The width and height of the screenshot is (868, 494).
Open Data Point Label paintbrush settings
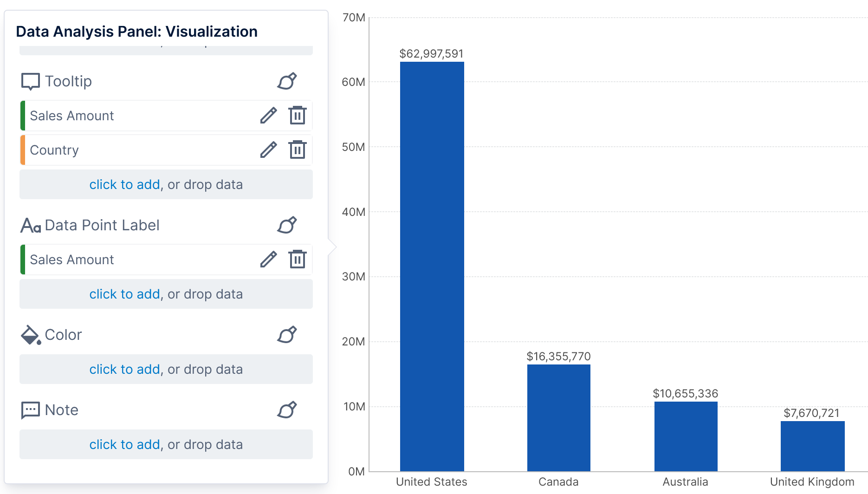coord(287,225)
